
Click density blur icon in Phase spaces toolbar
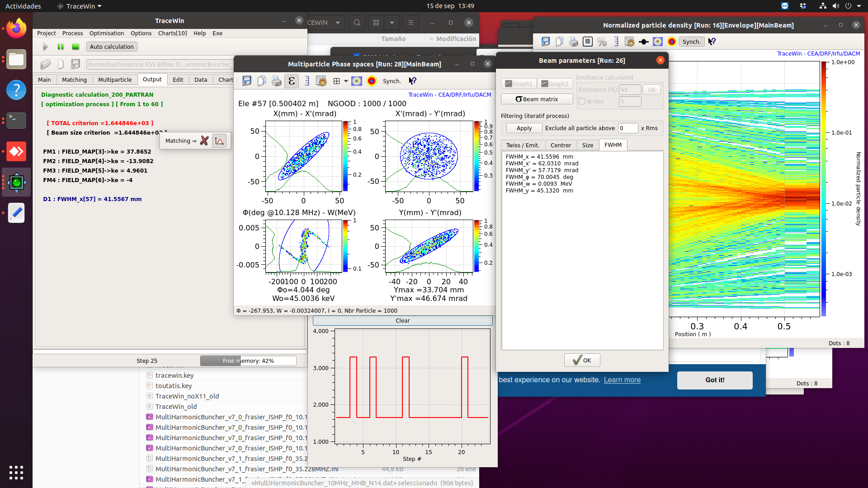[x=357, y=81]
